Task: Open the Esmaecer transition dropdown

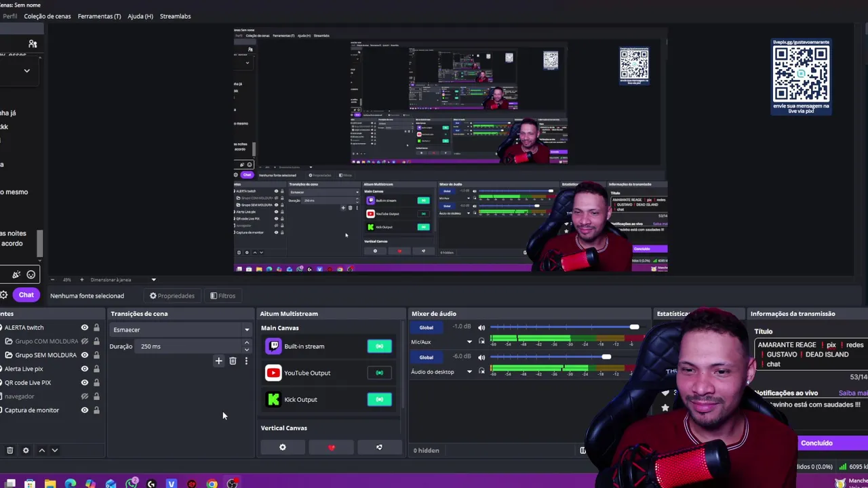Action: [180, 329]
